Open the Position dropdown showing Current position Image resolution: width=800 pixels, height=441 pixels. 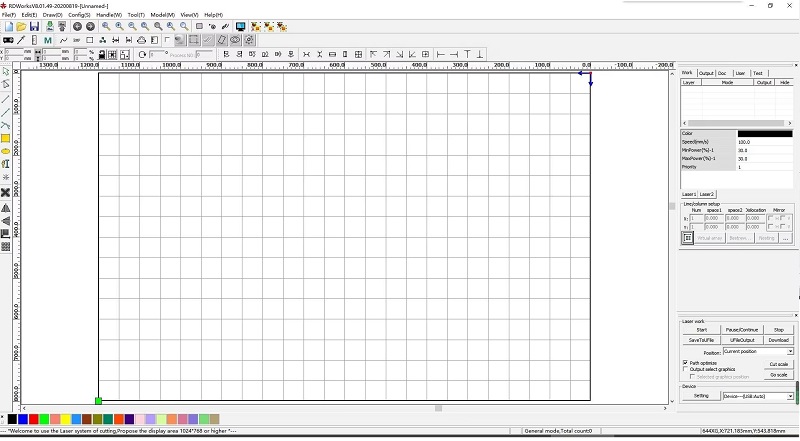758,352
